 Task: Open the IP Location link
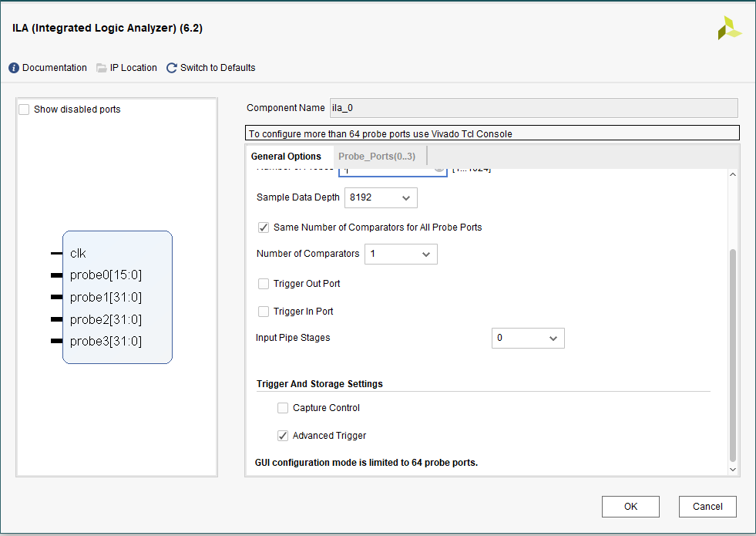pyautogui.click(x=133, y=68)
